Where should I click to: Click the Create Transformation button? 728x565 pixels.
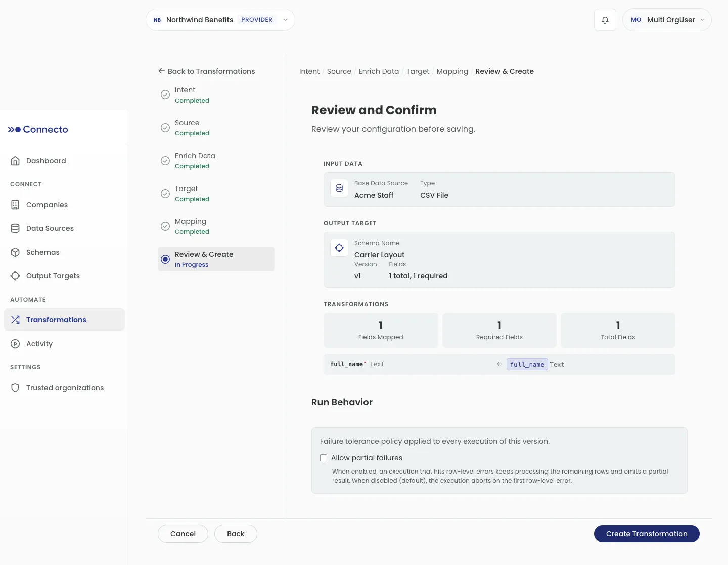coord(647,534)
